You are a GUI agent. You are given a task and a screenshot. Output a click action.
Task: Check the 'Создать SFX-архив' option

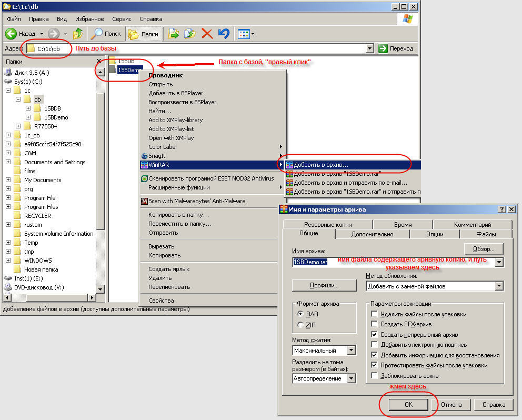pos(374,324)
